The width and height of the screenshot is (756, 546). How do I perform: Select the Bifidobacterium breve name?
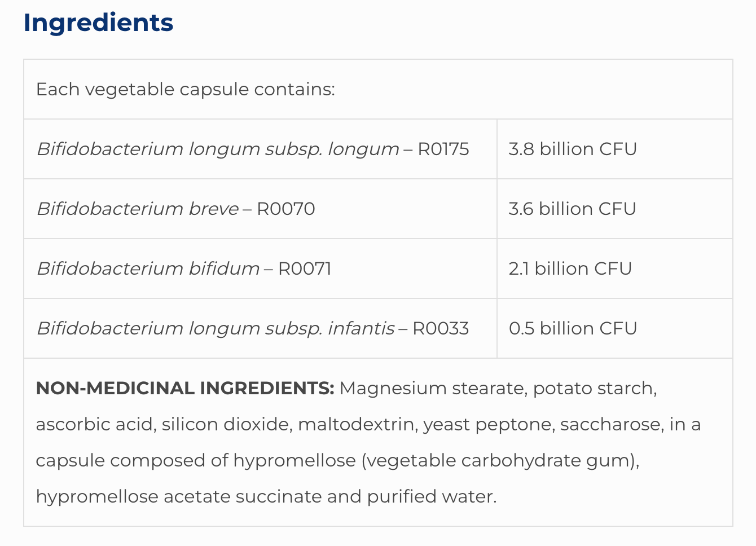138,209
